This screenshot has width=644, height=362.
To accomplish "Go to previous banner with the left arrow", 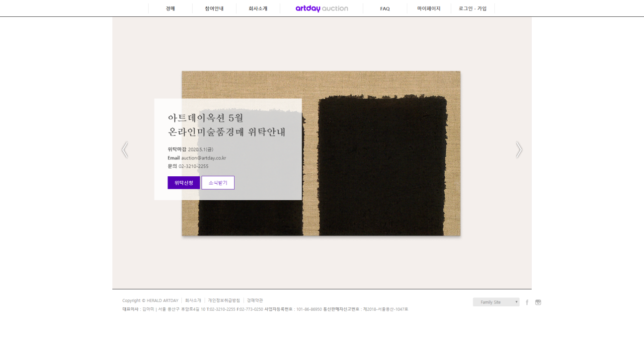I will click(x=125, y=149).
